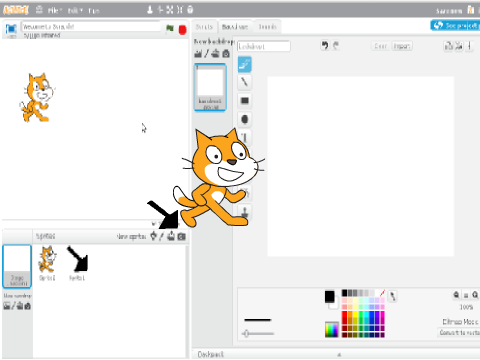The width and height of the screenshot is (480, 360).
Task: Zoom out of the paint canvas
Action: [x=456, y=295]
